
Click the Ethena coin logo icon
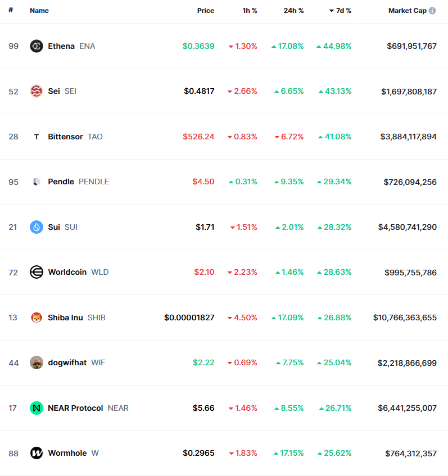tap(37, 46)
